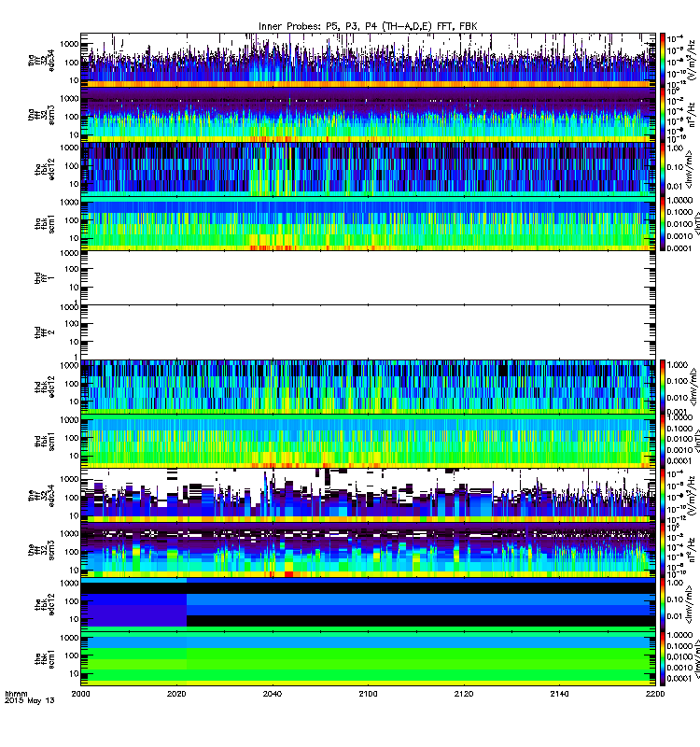
Task: Click the "thd fff 1" panel label
Action: point(45,278)
